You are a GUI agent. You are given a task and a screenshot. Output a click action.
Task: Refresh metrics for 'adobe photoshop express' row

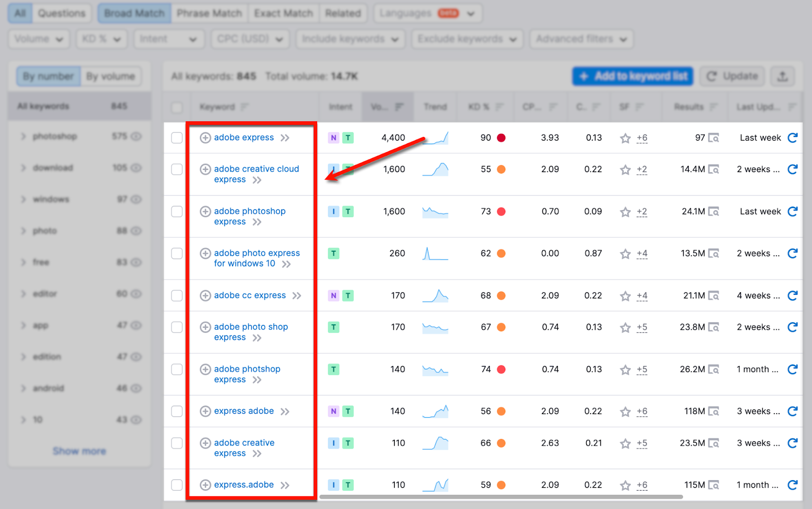[x=792, y=211]
